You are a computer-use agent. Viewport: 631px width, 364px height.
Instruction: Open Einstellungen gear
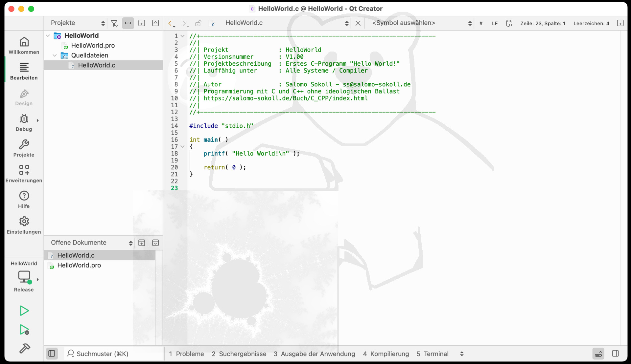24,225
